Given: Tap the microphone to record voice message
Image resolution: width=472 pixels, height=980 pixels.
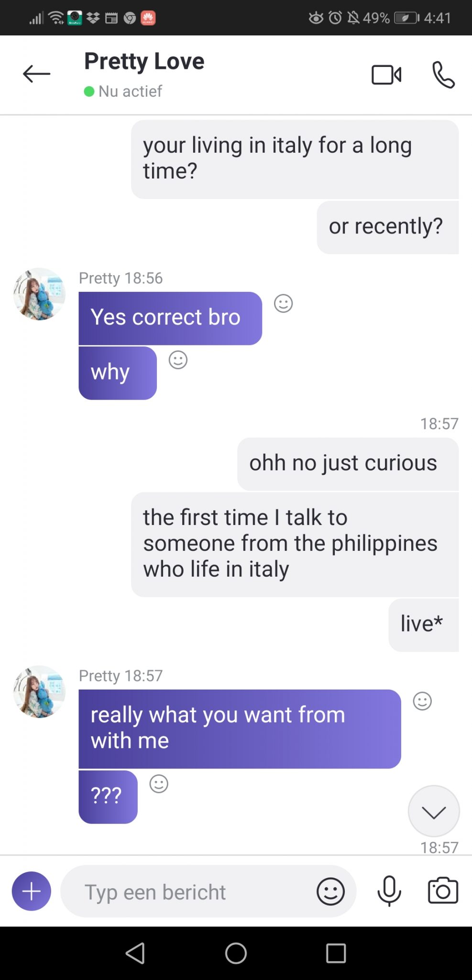Looking at the screenshot, I should (389, 891).
